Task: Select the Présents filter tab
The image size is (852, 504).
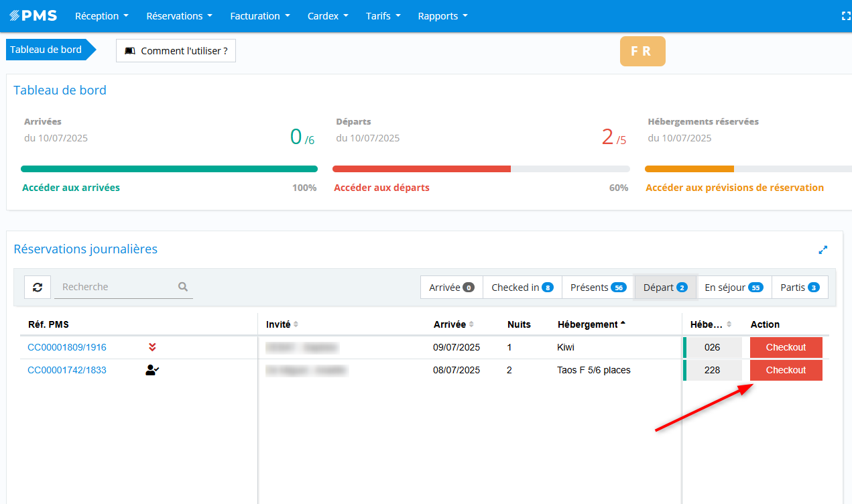Action: pyautogui.click(x=597, y=288)
